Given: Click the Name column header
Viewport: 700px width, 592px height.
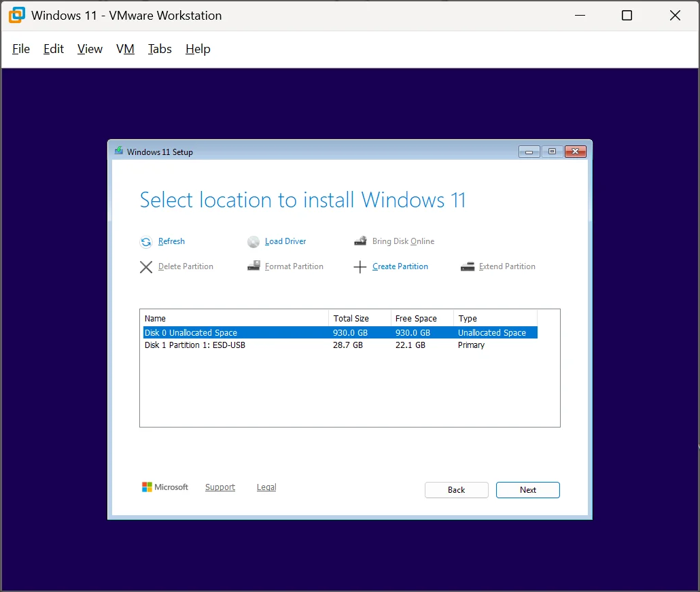Looking at the screenshot, I should [235, 318].
